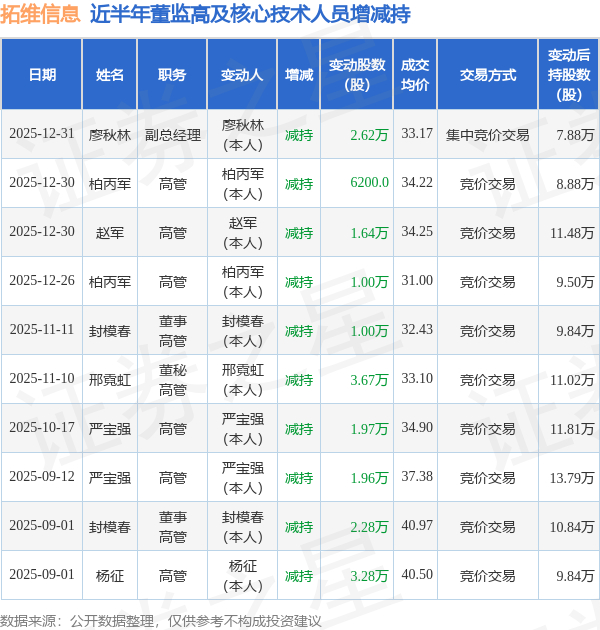Click the date cell 2025-10-17
The height and width of the screenshot is (630, 600).
(x=42, y=428)
